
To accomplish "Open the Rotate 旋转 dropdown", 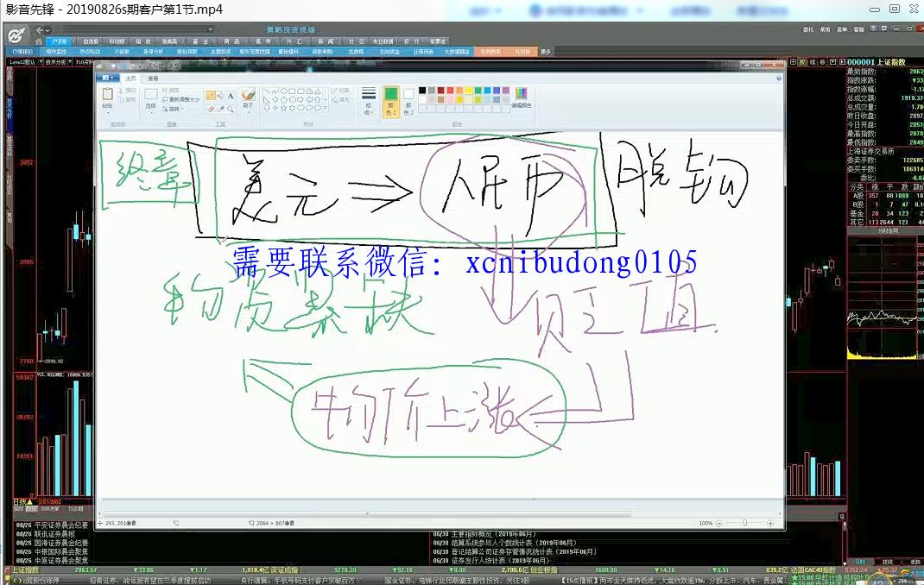I will pyautogui.click(x=174, y=109).
